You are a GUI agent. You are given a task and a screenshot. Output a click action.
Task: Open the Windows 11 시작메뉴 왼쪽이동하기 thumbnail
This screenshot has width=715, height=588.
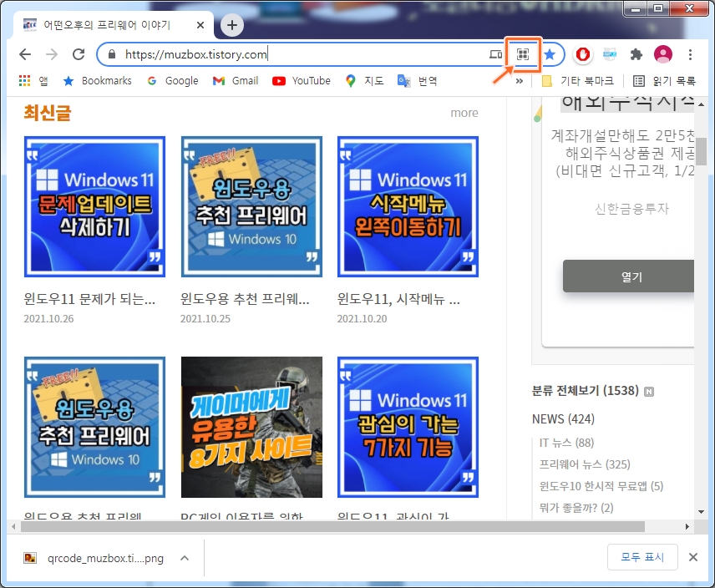point(408,206)
